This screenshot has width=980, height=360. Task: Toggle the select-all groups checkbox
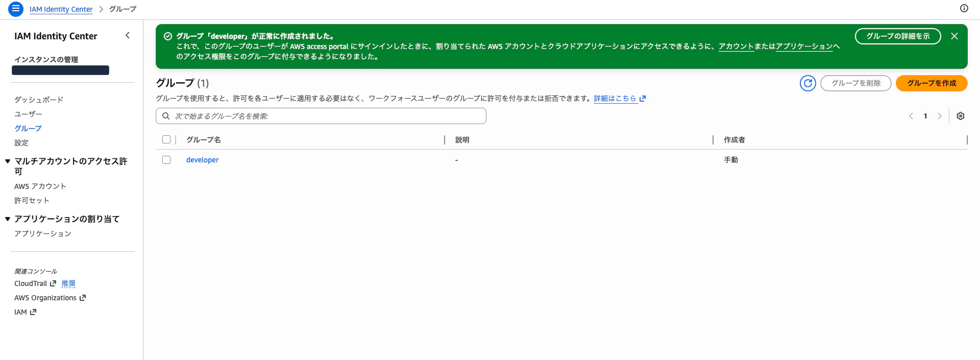tap(166, 139)
